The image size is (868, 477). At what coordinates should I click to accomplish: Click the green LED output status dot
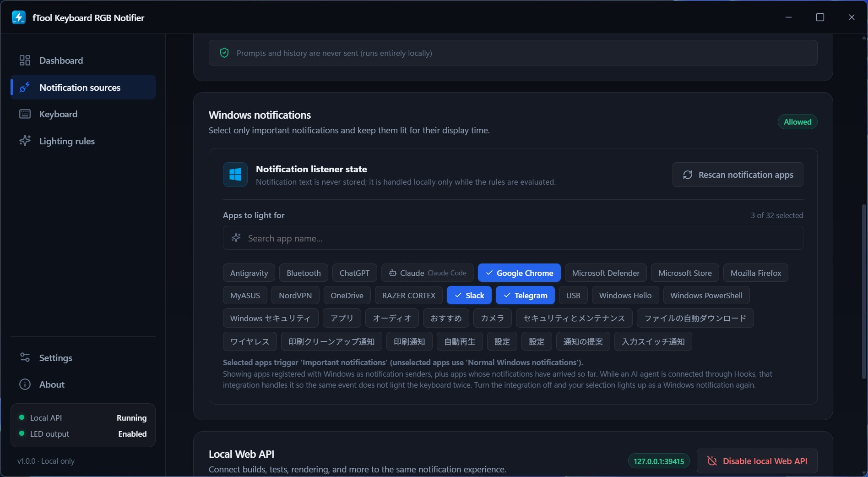point(22,433)
